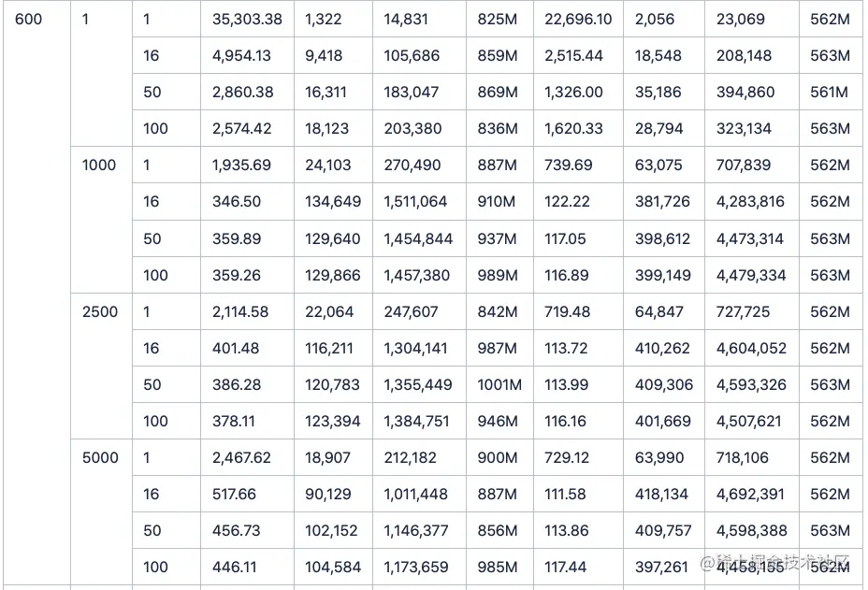
Task: Select the row group cell 5000
Action: pos(100,458)
